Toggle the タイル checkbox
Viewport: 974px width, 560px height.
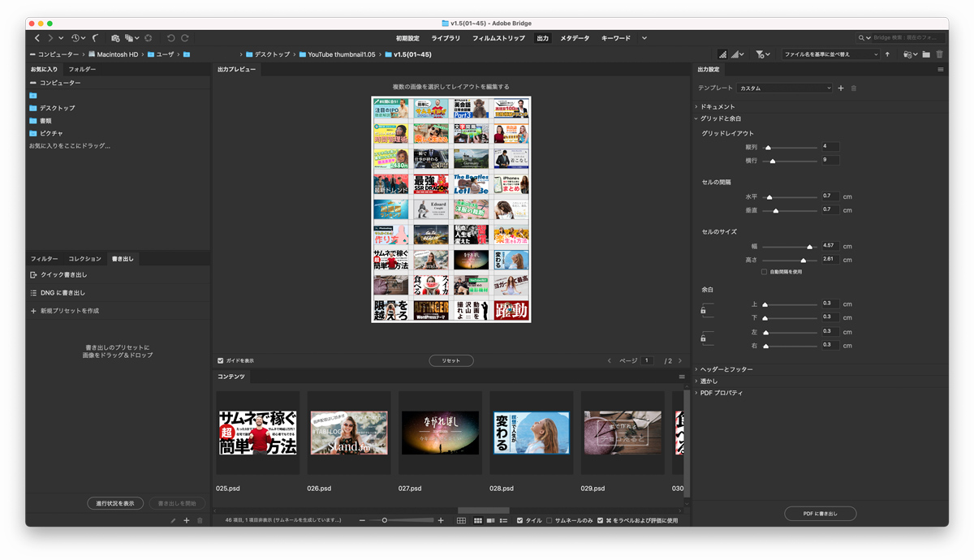[520, 520]
